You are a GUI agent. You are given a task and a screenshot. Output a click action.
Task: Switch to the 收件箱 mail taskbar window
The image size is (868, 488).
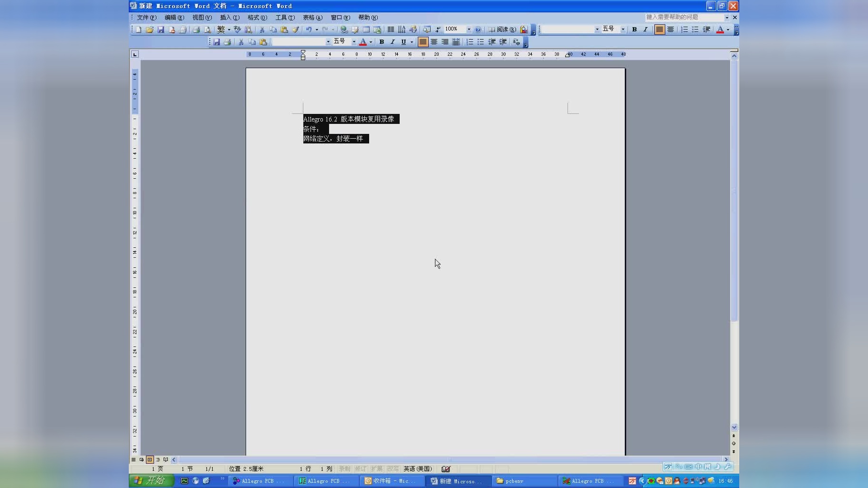(392, 481)
